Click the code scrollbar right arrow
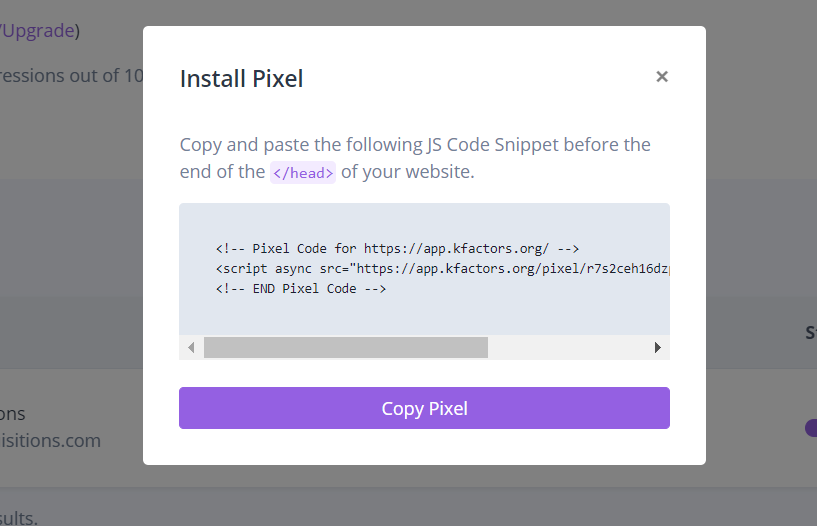Screen dimensions: 817x526 (x=658, y=347)
